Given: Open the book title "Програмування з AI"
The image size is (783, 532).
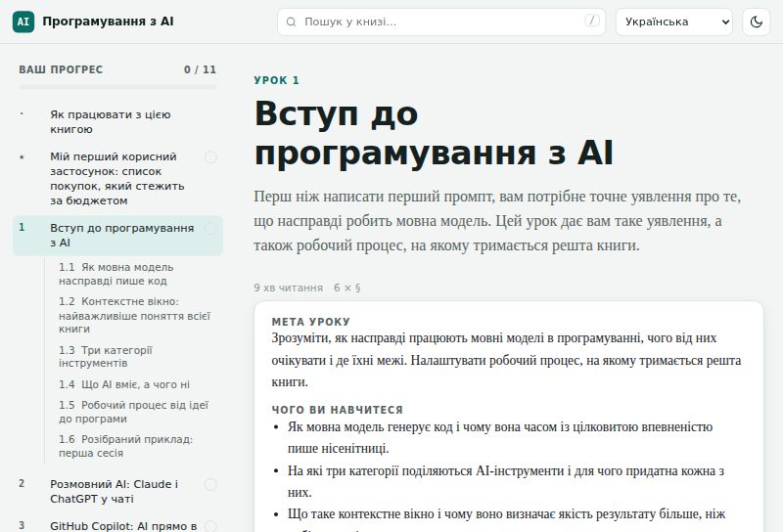Looking at the screenshot, I should click(x=108, y=22).
